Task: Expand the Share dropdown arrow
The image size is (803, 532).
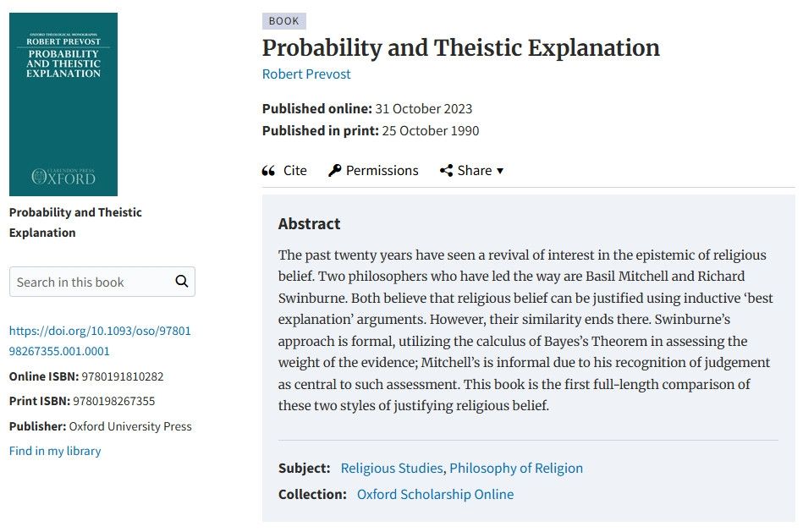Action: tap(500, 171)
